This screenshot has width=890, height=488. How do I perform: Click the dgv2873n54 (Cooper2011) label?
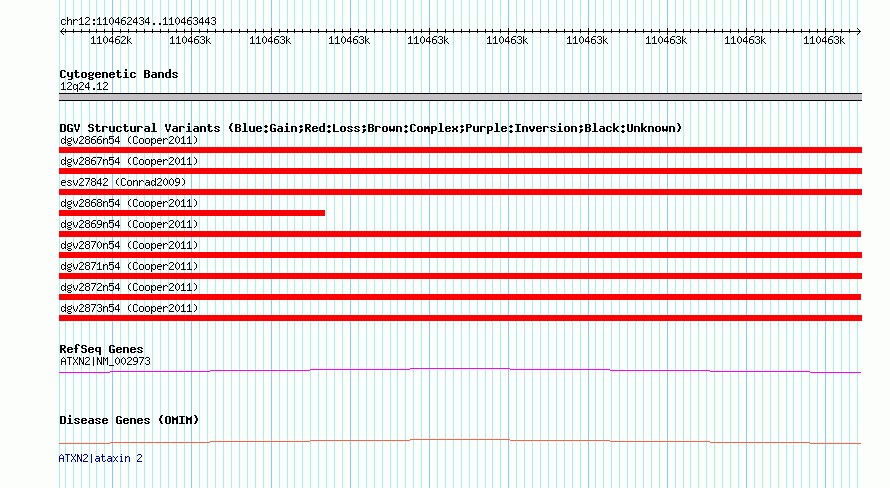[x=129, y=308]
